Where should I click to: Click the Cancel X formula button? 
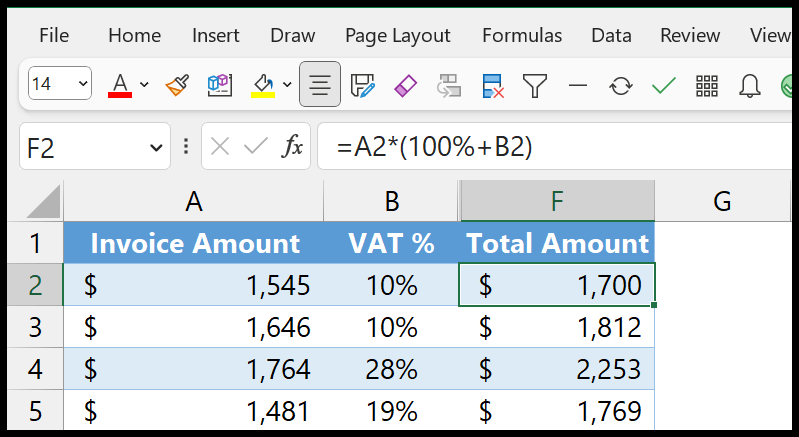220,147
